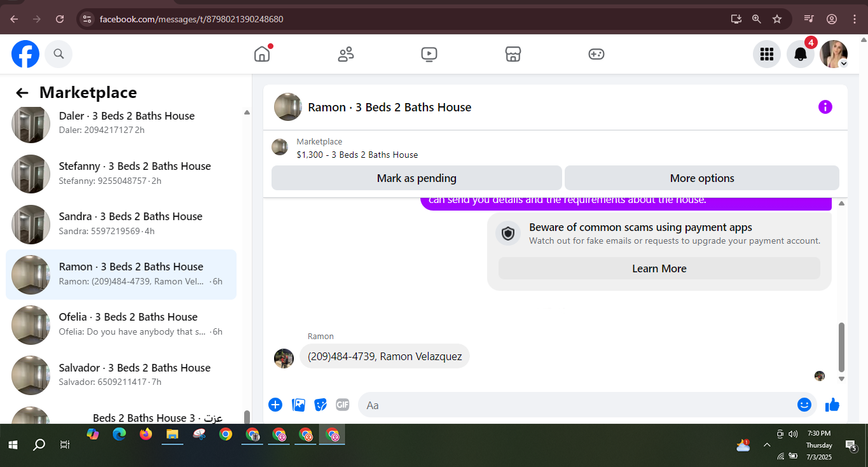Image resolution: width=868 pixels, height=467 pixels.
Task: Open Windows taskbar search
Action: [39, 444]
